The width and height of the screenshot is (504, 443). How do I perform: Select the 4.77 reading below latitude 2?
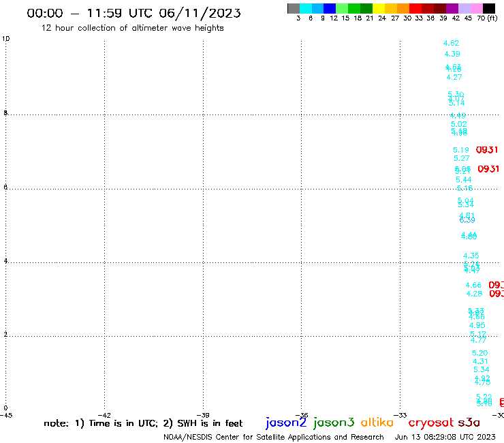point(478,340)
